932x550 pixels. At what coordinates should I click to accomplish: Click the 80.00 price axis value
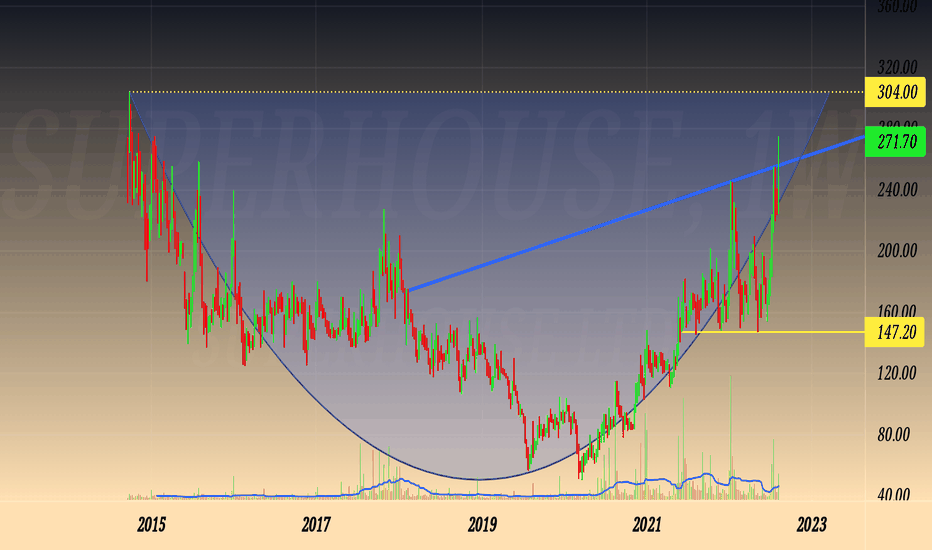pyautogui.click(x=893, y=435)
